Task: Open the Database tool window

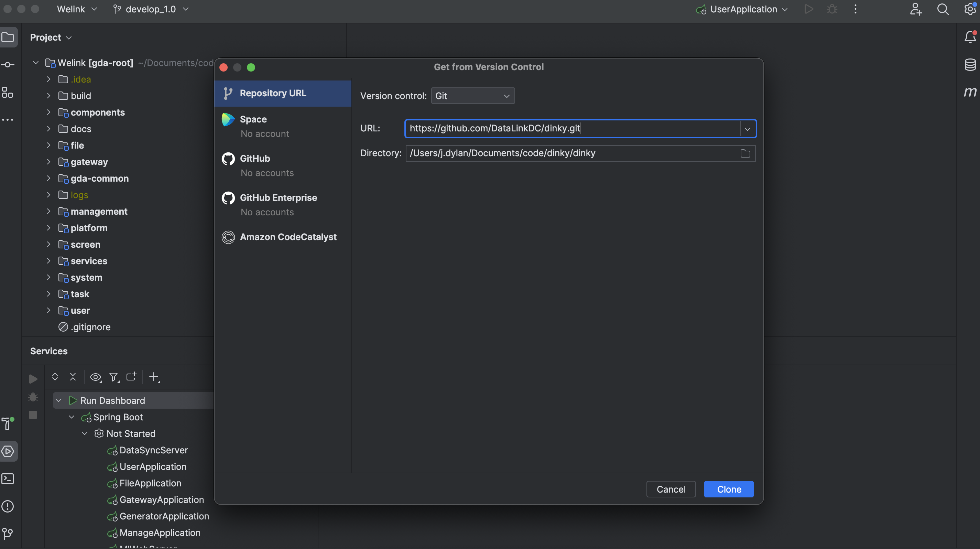Action: (x=970, y=64)
